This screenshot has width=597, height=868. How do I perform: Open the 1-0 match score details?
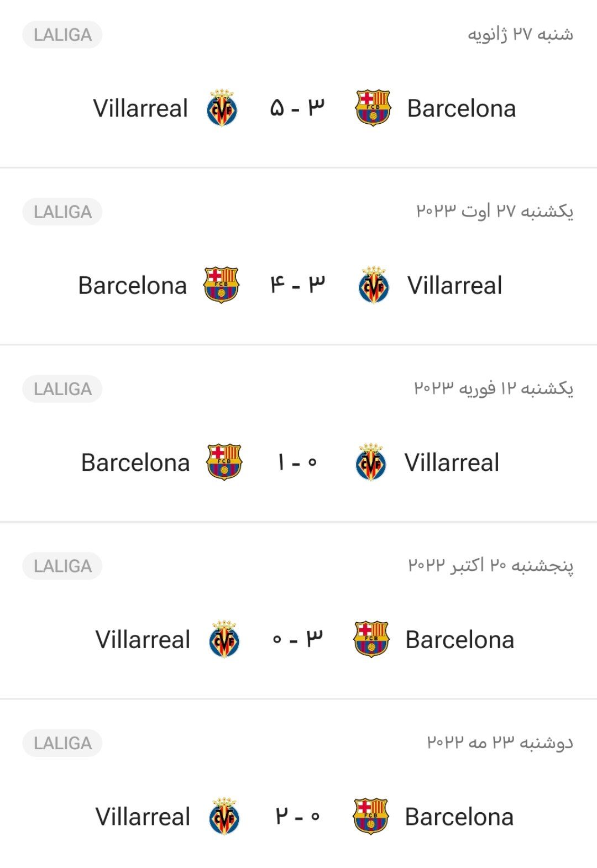pos(297,462)
